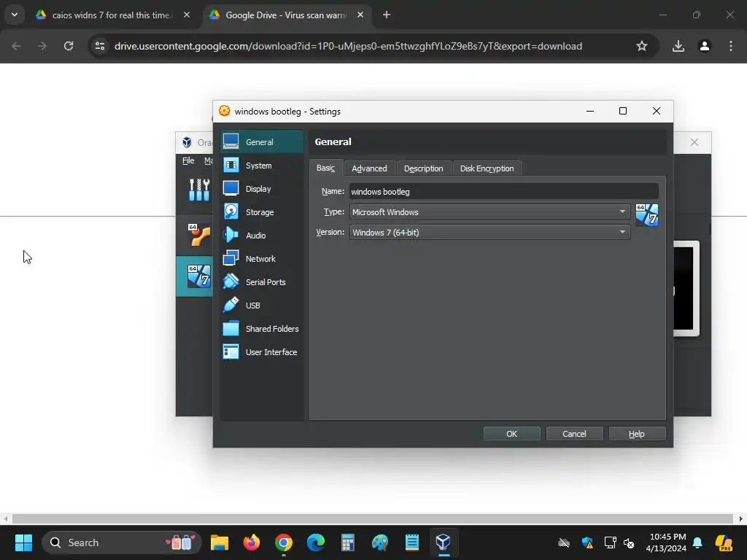Open the Storage settings category
The height and width of the screenshot is (560, 747).
tap(262, 212)
